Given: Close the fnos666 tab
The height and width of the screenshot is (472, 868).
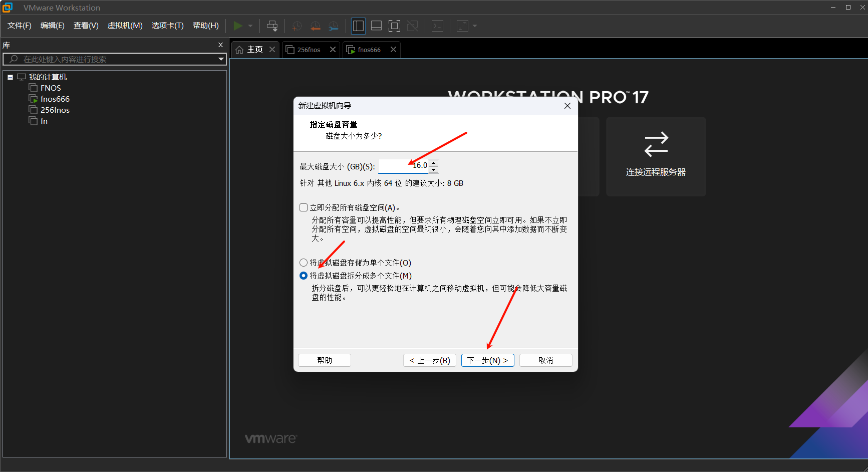Looking at the screenshot, I should pyautogui.click(x=393, y=50).
